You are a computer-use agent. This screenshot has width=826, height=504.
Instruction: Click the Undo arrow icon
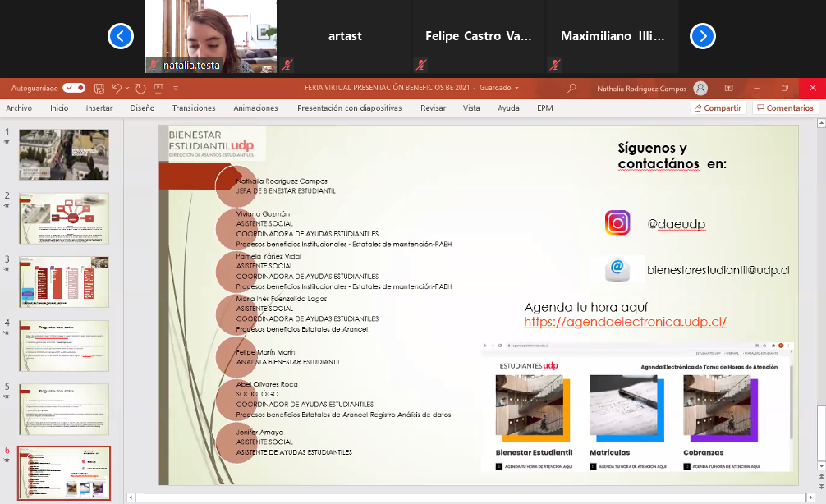(117, 88)
